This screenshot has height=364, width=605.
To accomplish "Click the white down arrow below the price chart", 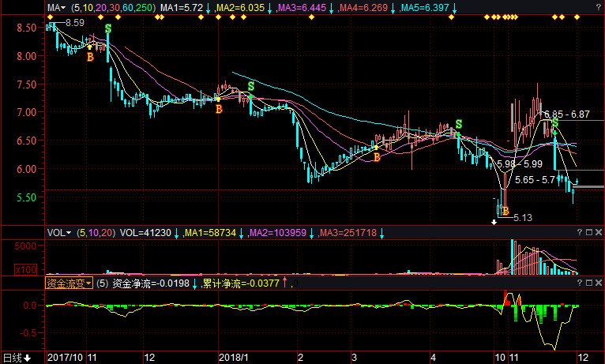I will 494,223.
